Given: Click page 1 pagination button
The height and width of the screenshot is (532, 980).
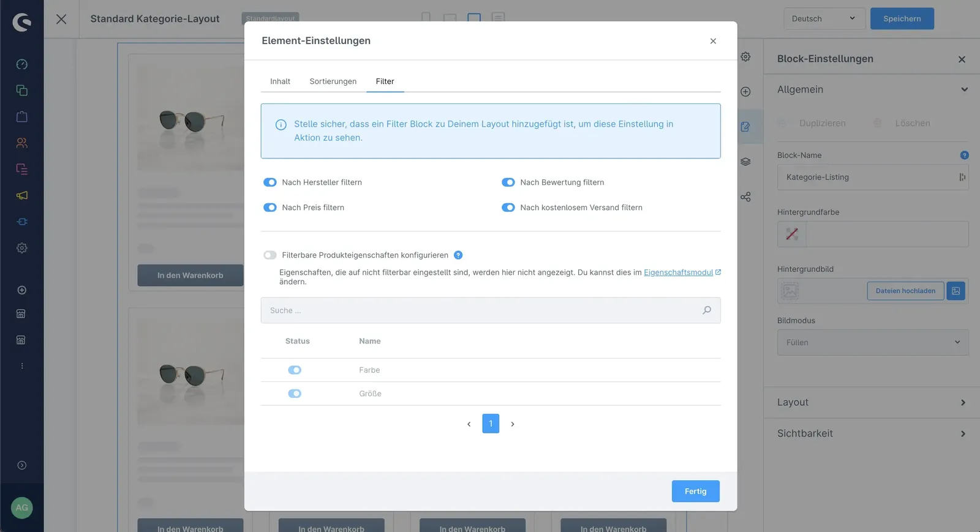Looking at the screenshot, I should point(491,424).
